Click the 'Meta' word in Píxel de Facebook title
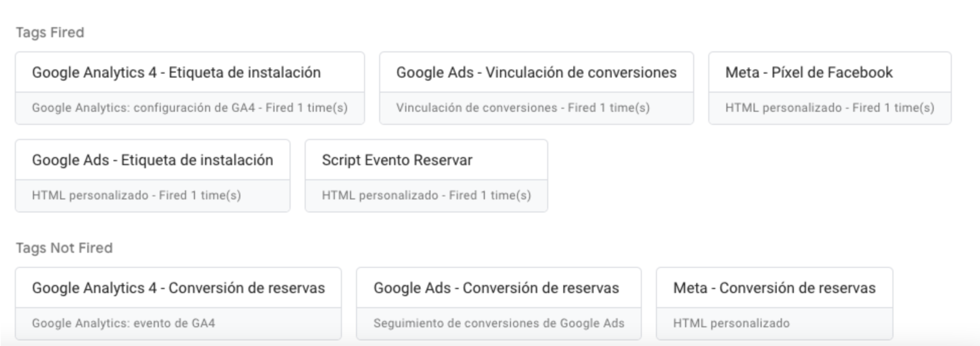Screen dimensions: 980x346 coord(742,72)
